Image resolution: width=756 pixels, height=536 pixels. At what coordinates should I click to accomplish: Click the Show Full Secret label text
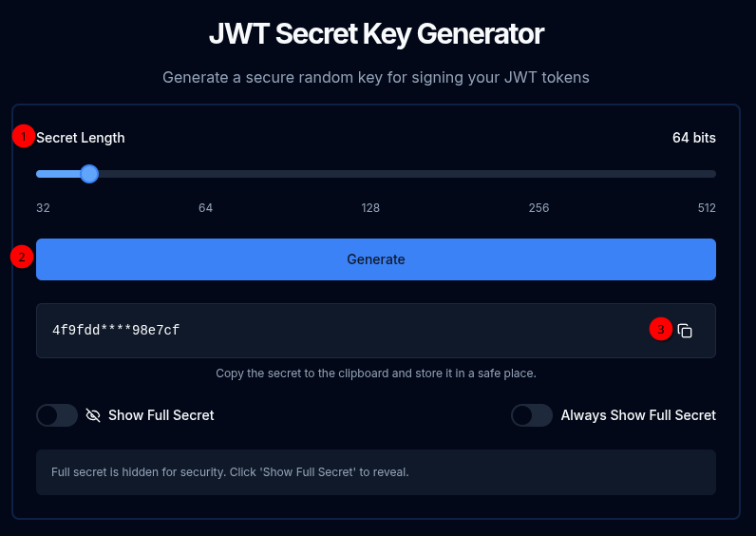pos(161,415)
